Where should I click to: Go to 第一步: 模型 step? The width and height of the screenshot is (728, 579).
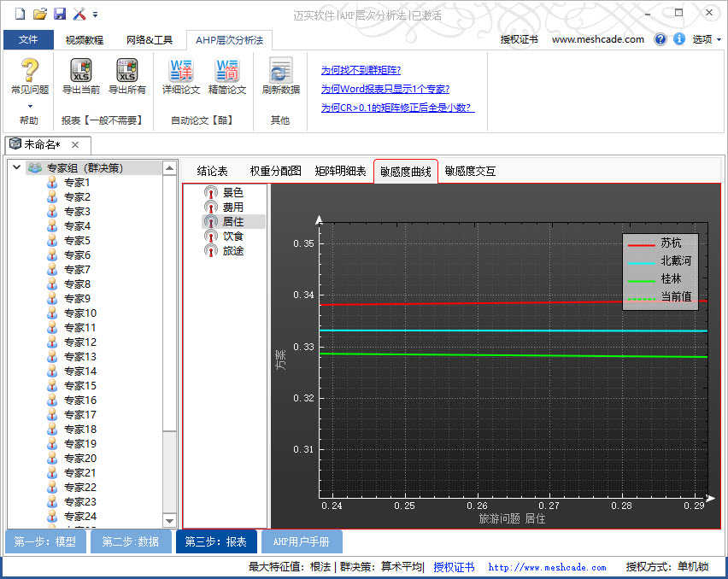tap(45, 541)
